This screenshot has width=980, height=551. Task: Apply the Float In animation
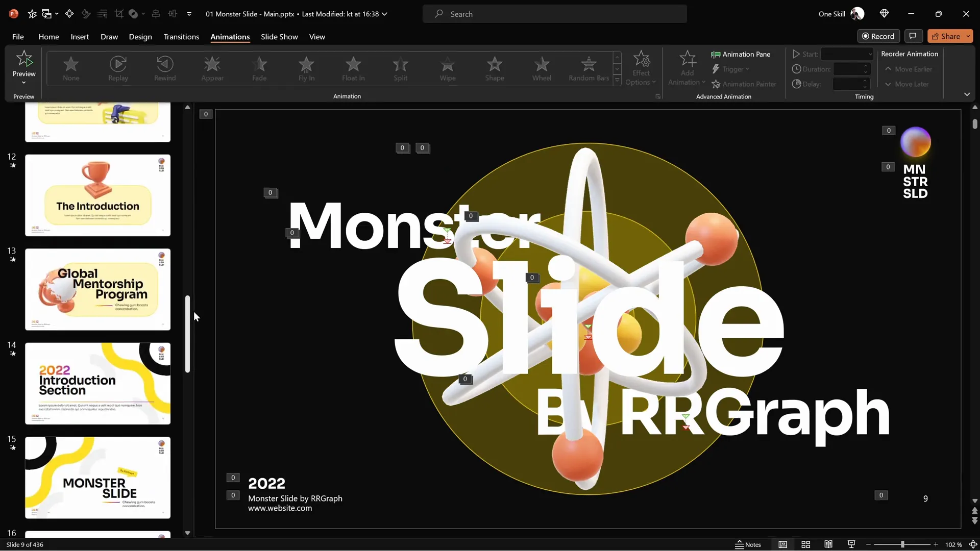[x=353, y=68]
